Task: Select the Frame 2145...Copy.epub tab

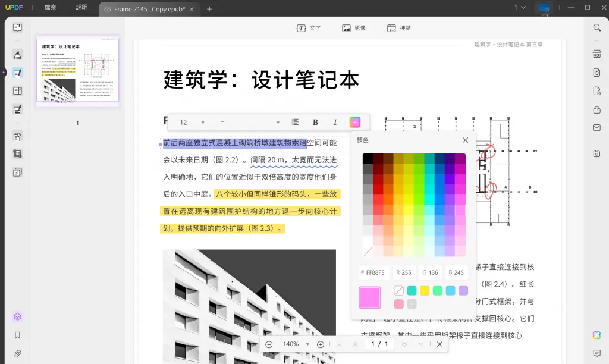Action: coord(149,9)
